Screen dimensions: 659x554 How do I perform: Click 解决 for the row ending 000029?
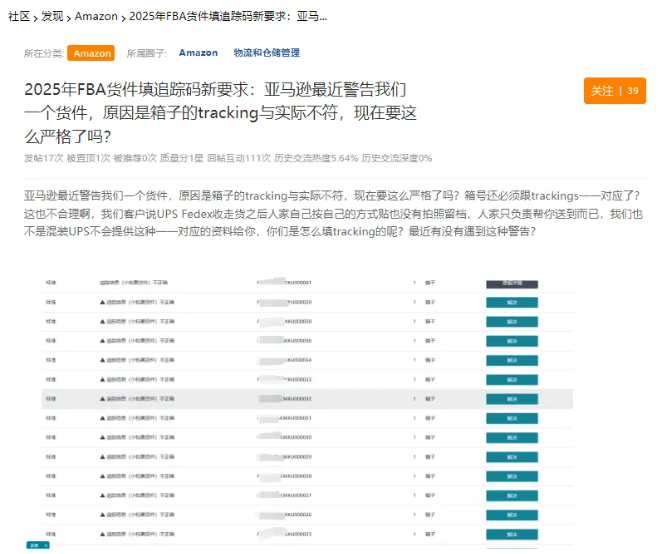tap(512, 457)
